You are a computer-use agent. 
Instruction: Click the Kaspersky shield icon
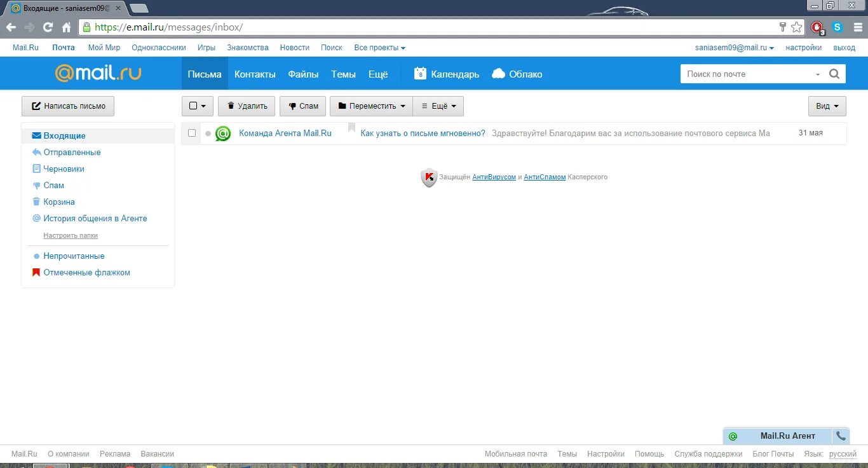point(430,177)
